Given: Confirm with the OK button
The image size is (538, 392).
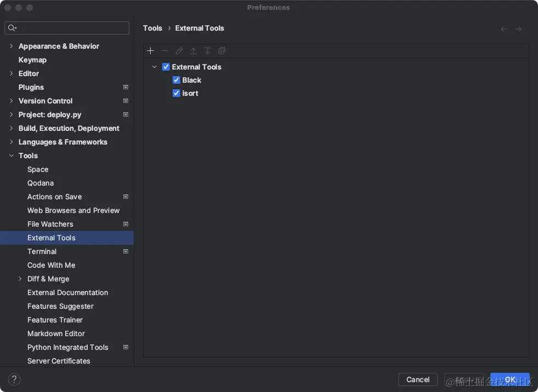Looking at the screenshot, I should [510, 379].
